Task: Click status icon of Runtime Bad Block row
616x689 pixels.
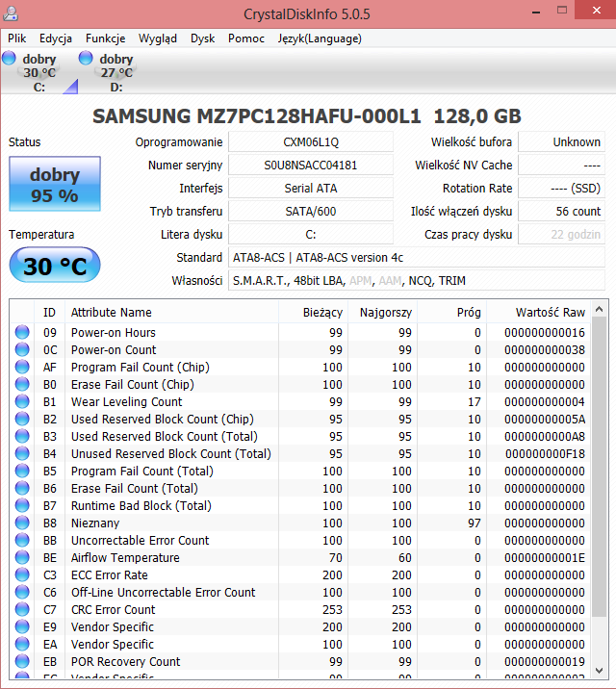Action: [x=22, y=506]
